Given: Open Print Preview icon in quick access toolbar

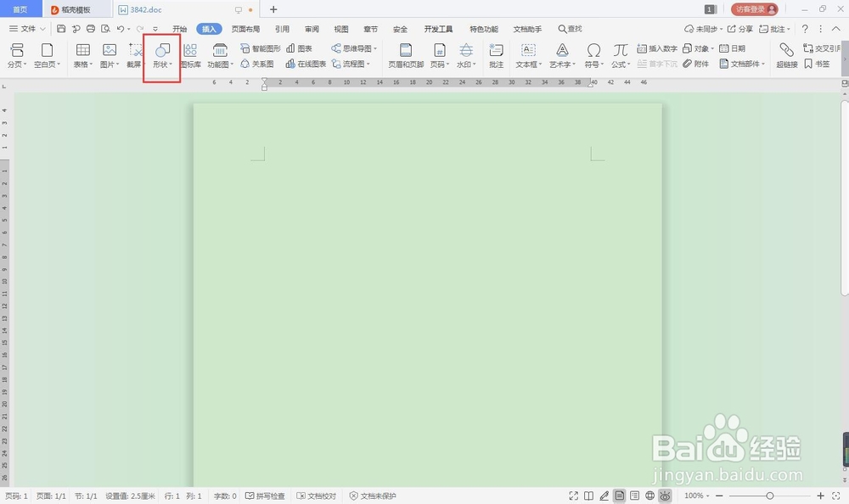Looking at the screenshot, I should [105, 29].
